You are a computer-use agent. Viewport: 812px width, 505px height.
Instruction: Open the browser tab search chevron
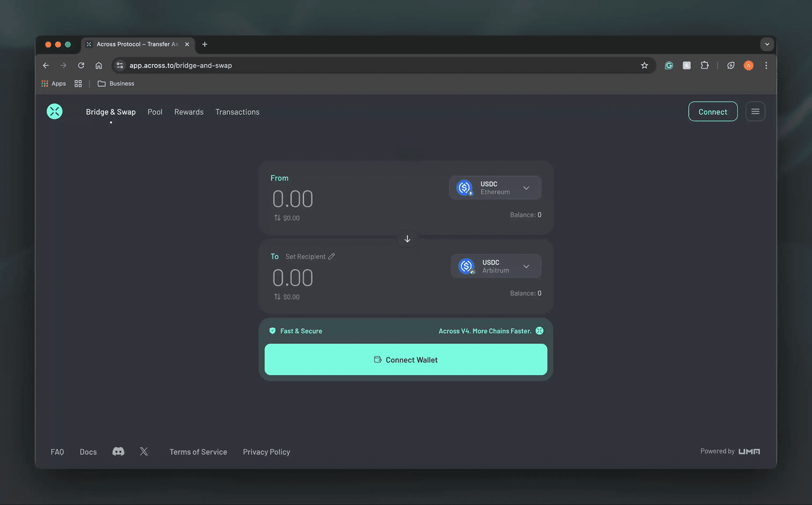[767, 44]
